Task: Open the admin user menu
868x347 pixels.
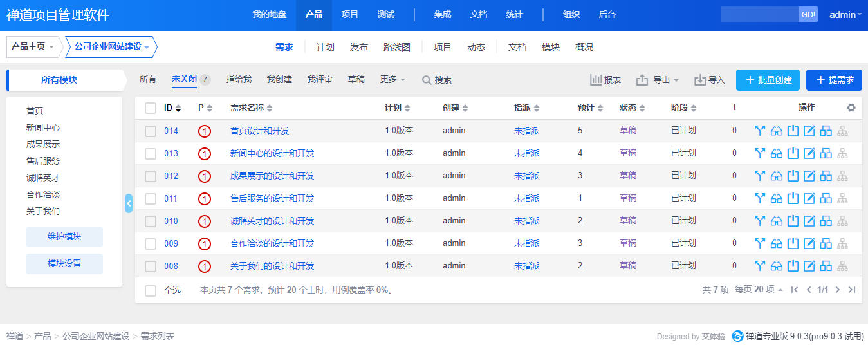Action: tap(845, 15)
